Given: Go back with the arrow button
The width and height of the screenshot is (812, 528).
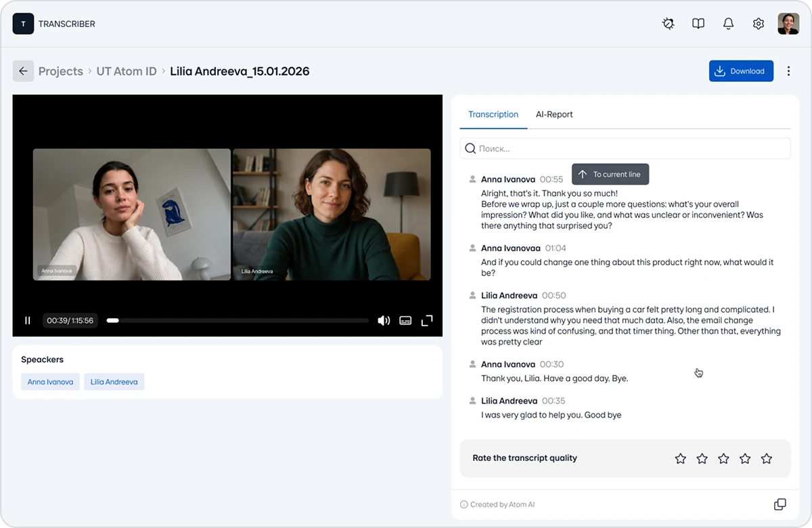Looking at the screenshot, I should [23, 71].
